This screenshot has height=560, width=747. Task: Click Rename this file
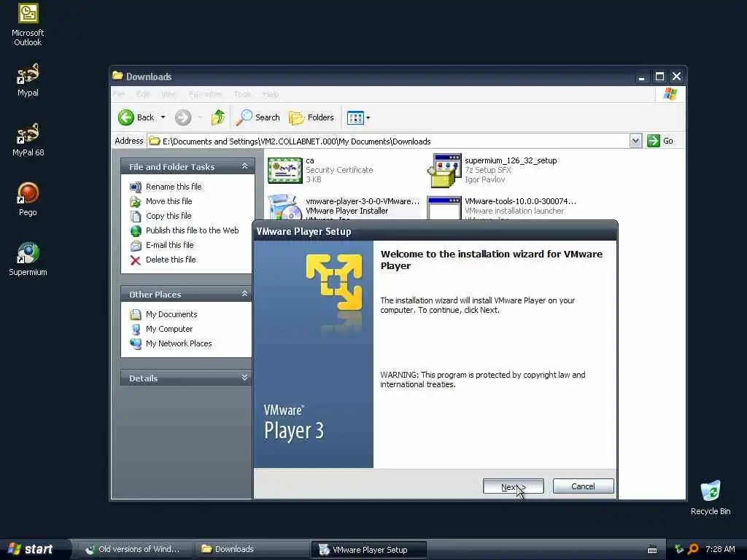pos(174,187)
